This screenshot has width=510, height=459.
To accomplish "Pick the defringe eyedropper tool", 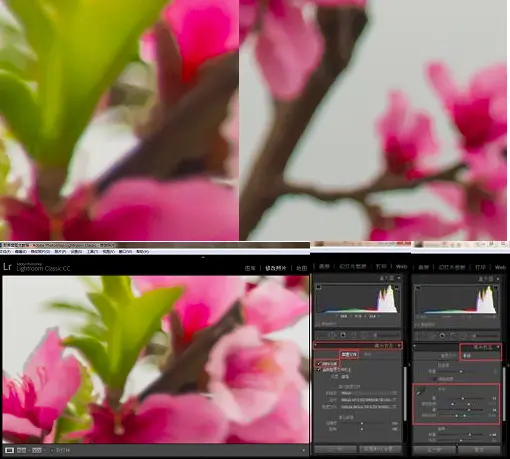I will coord(419,392).
